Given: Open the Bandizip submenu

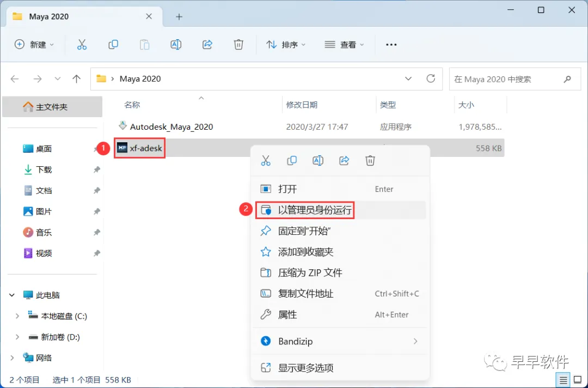Looking at the screenshot, I should coord(340,342).
